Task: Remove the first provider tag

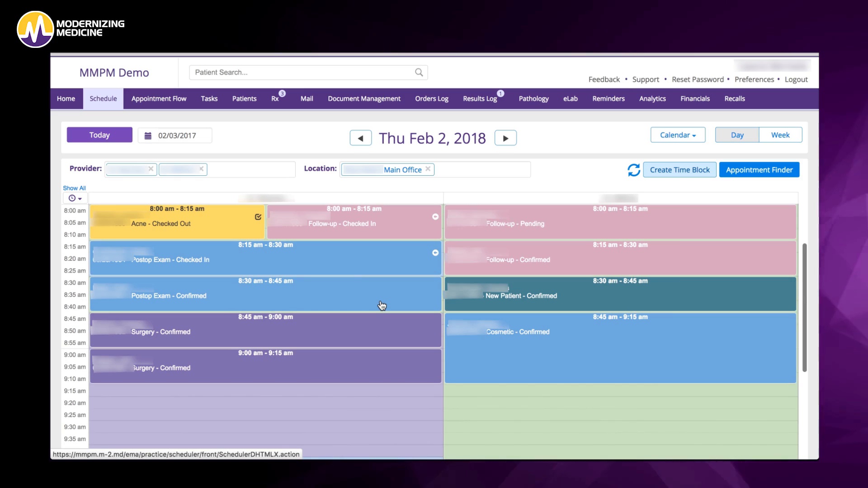Action: pyautogui.click(x=151, y=169)
